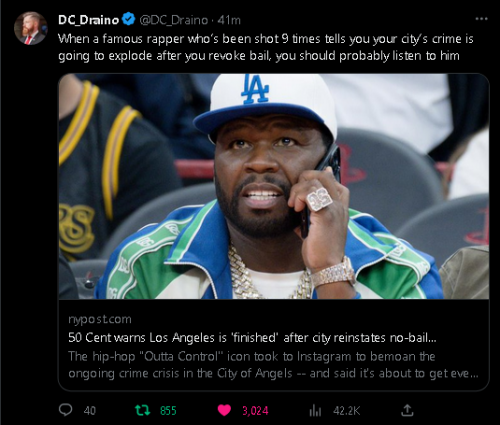Click the 855 retweet count
The width and height of the screenshot is (500, 425).
168,411
